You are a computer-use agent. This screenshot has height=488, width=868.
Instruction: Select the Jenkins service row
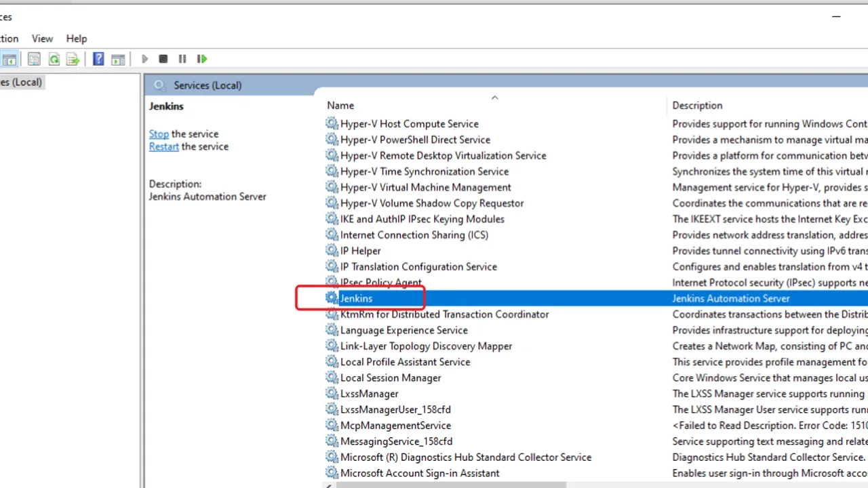(x=595, y=298)
